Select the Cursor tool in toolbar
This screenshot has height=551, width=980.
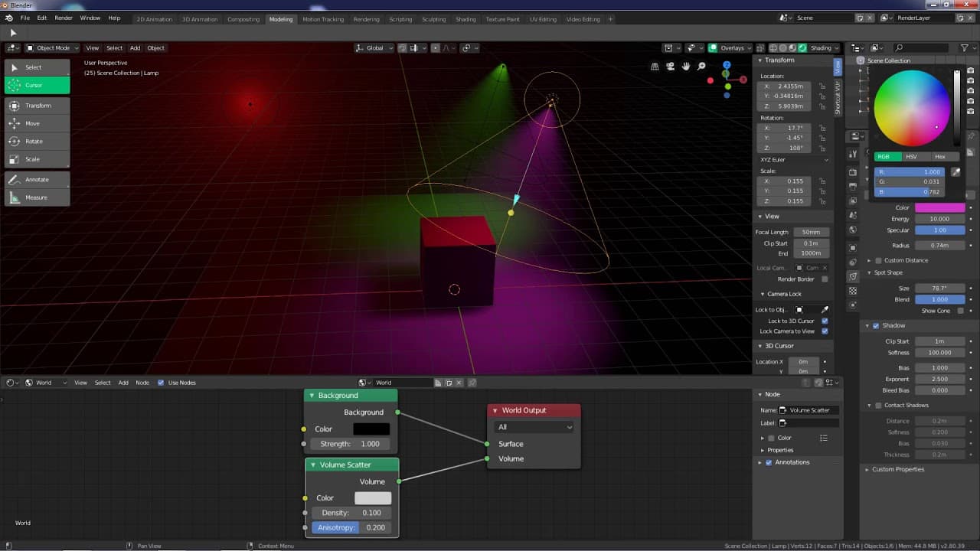37,85
